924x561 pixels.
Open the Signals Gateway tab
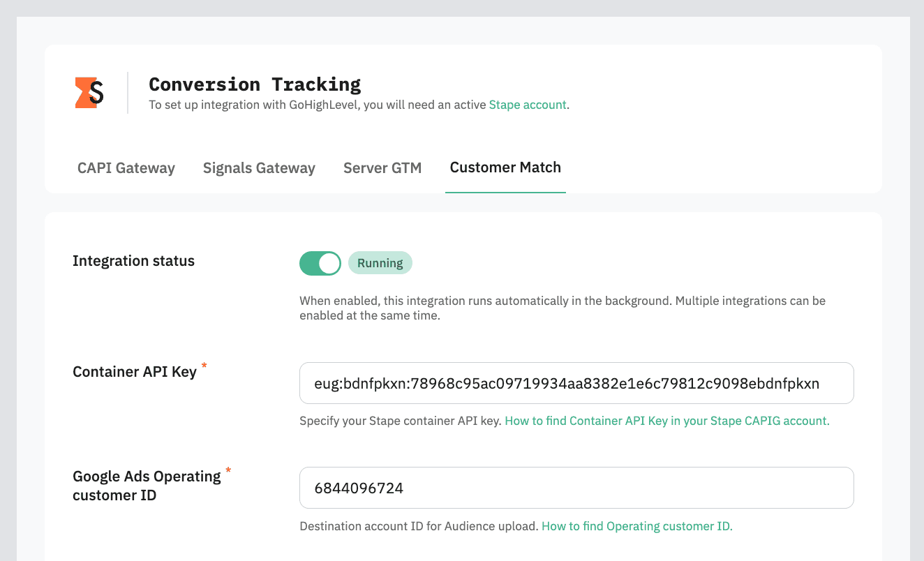pos(259,167)
